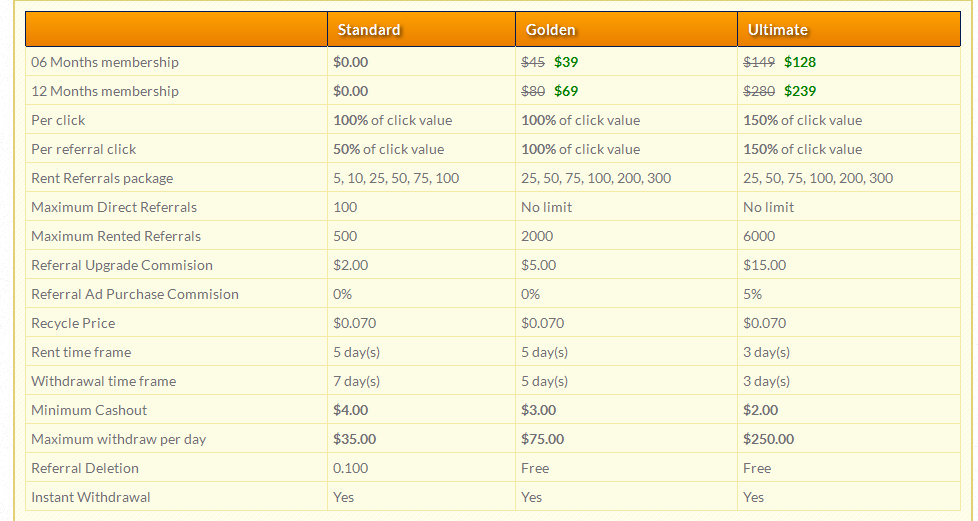This screenshot has height=521, width=978.
Task: Click Standard's rent package "5, 10, 25, 50, 75, 100"
Action: [x=396, y=178]
